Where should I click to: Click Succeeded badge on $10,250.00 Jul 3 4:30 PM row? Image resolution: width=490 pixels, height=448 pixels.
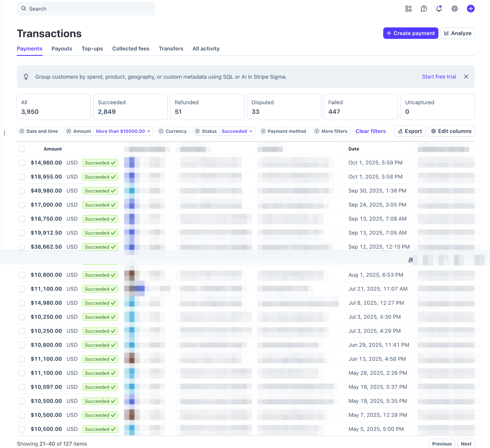point(100,317)
